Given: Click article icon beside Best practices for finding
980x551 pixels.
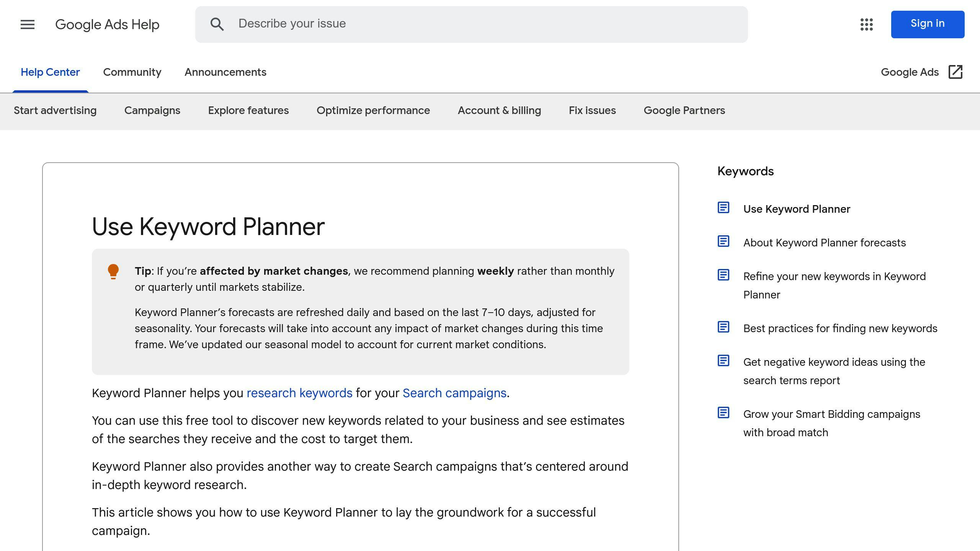Looking at the screenshot, I should 723,327.
